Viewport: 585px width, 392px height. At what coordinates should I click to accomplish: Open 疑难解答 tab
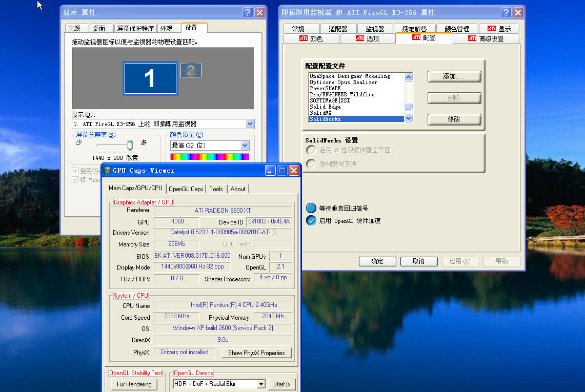(414, 29)
